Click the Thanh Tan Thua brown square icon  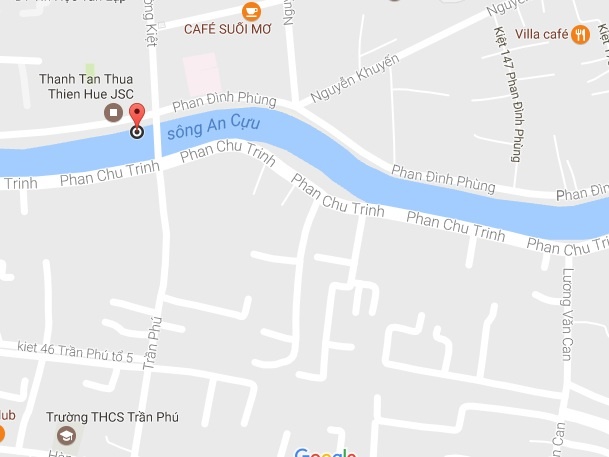113,113
